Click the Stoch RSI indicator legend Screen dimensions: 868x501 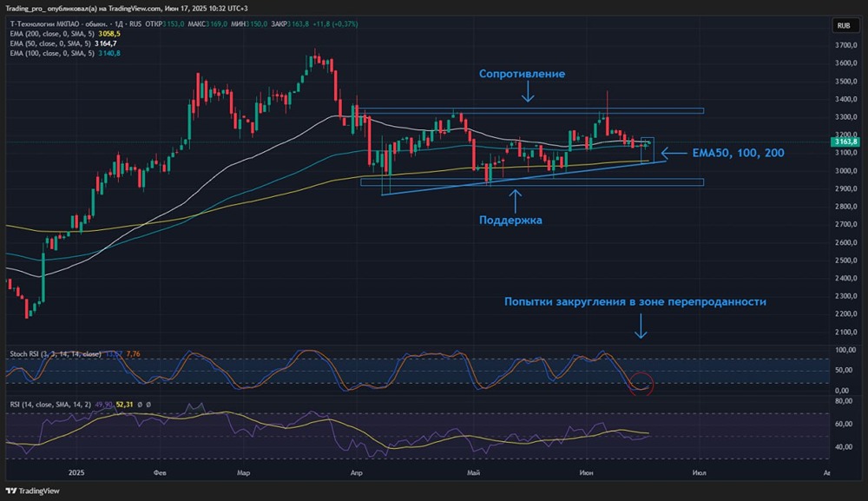56,353
